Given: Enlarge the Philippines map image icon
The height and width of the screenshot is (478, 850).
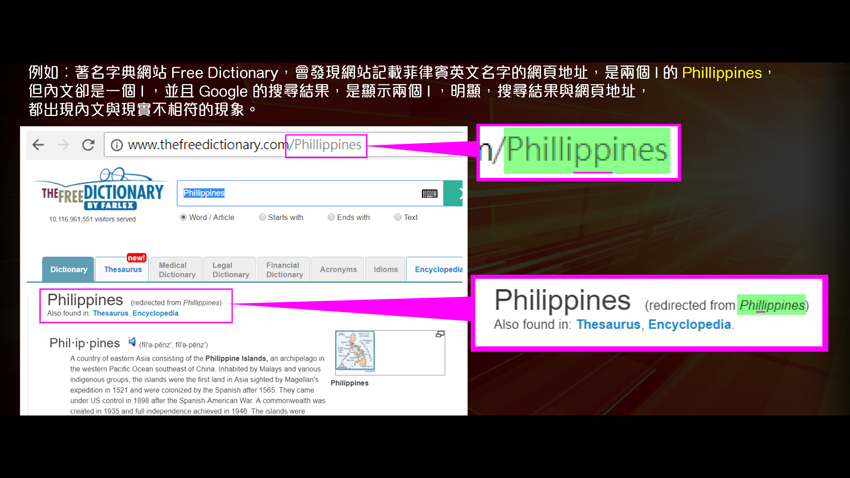Looking at the screenshot, I should (440, 334).
